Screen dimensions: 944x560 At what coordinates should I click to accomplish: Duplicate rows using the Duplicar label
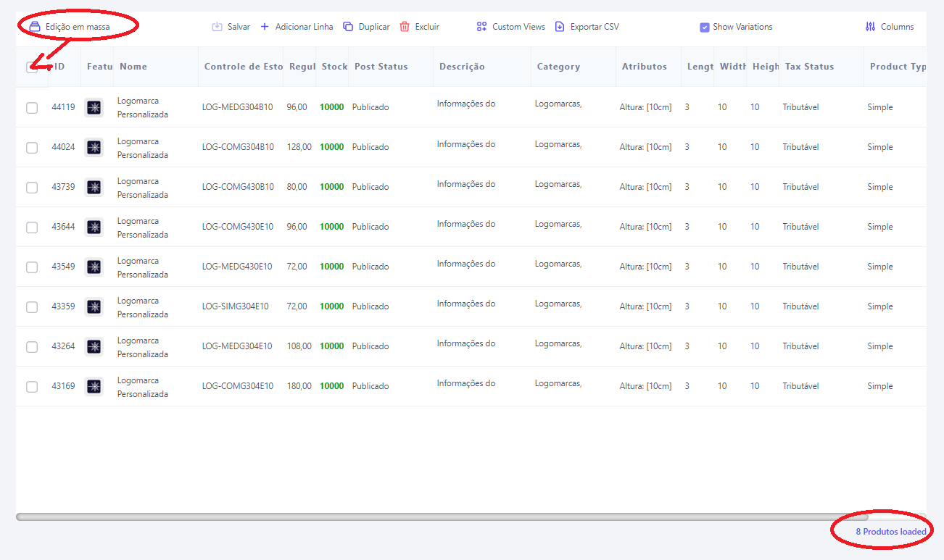[x=374, y=27]
